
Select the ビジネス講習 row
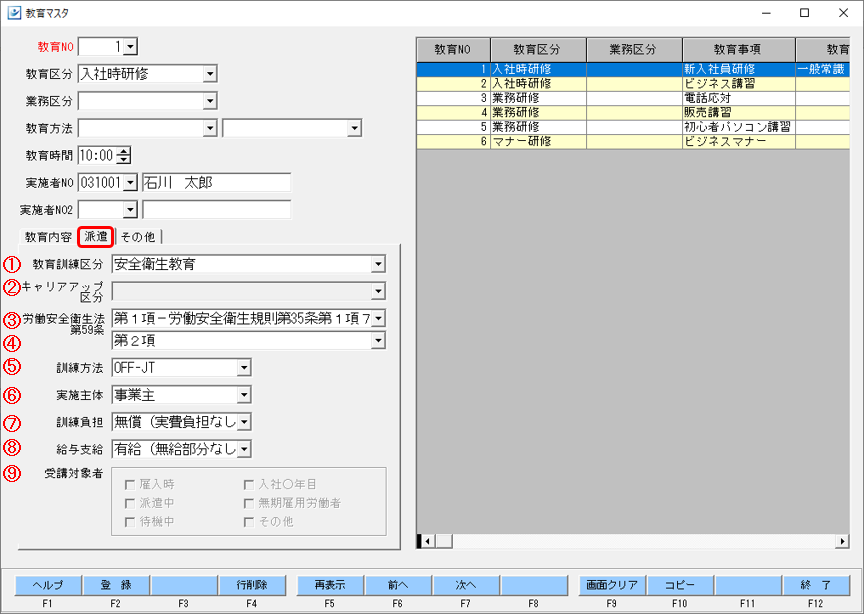point(633,84)
